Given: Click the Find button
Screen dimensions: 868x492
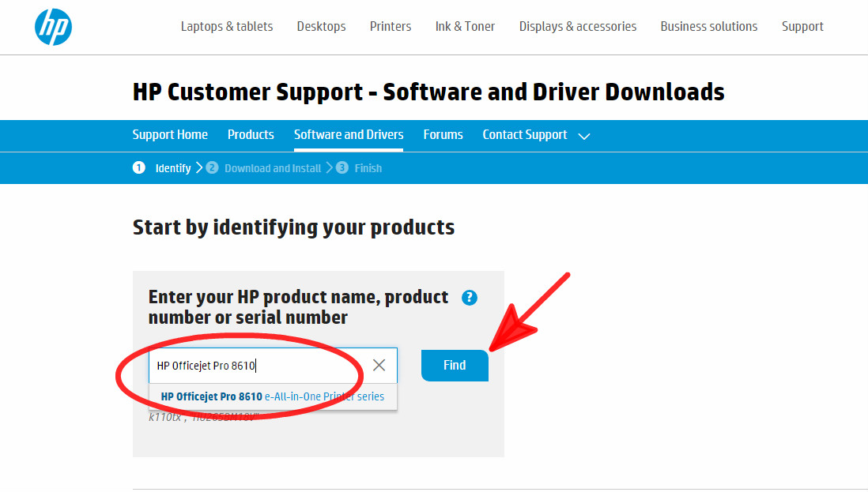Looking at the screenshot, I should (455, 366).
